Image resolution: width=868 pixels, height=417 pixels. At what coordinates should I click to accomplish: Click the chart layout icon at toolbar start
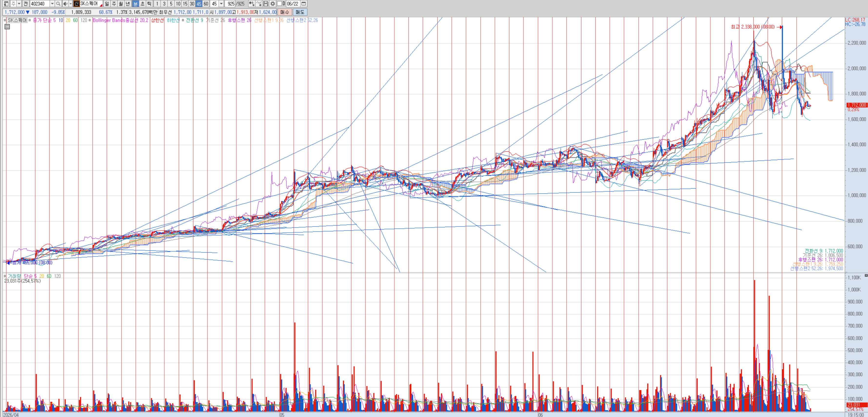point(6,4)
